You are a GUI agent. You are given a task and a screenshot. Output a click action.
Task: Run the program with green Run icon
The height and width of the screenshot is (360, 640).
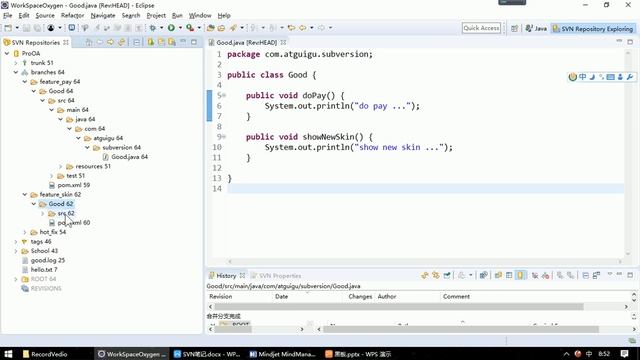coord(171,28)
